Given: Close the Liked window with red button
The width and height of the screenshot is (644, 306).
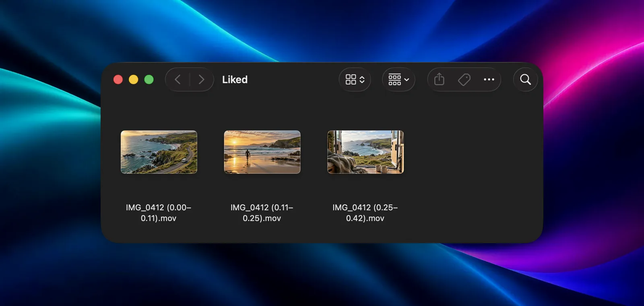Looking at the screenshot, I should pos(118,80).
